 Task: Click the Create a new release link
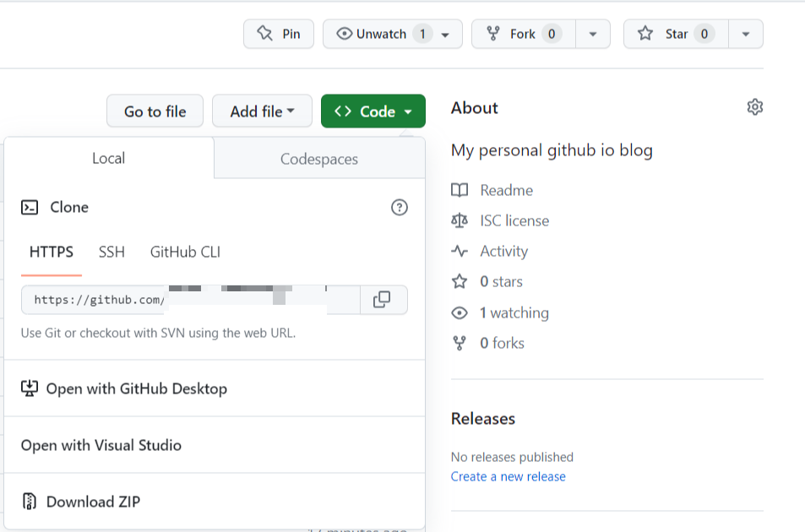point(508,476)
